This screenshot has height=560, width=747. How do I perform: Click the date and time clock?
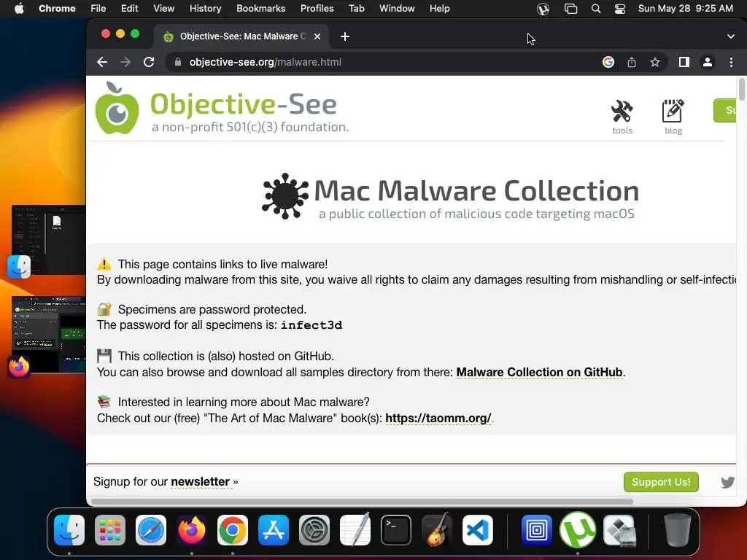685,8
